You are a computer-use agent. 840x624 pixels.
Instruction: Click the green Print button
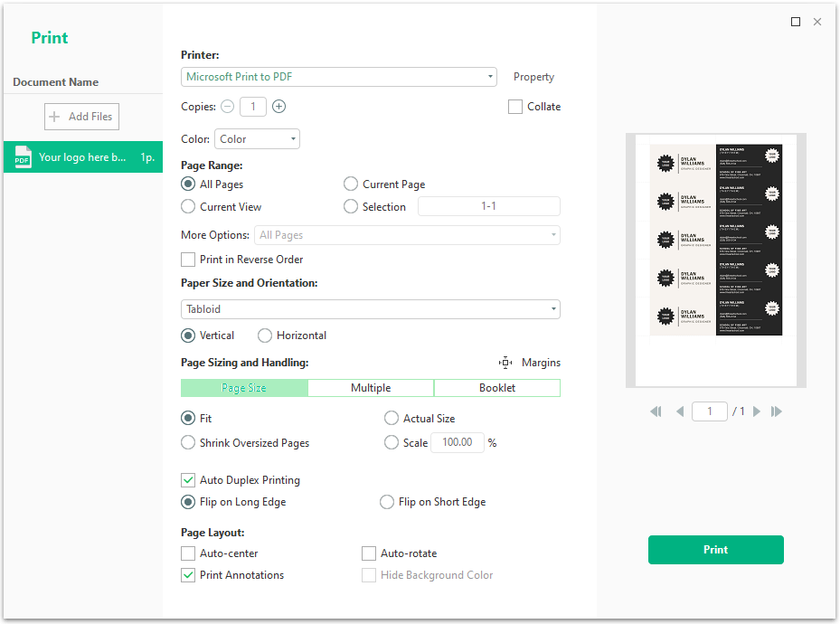point(716,550)
